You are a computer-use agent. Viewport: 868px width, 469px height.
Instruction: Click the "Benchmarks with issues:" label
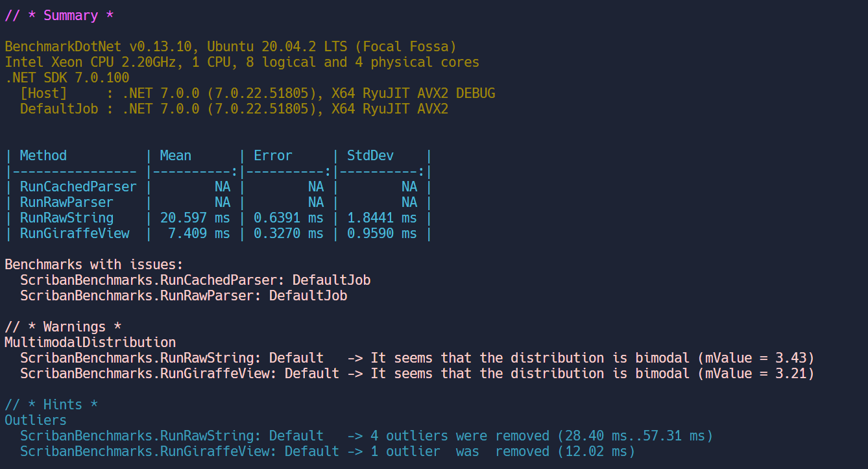click(93, 265)
